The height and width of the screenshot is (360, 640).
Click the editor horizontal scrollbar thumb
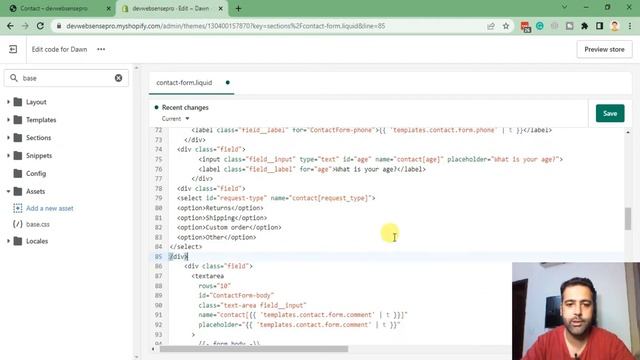(x=254, y=349)
